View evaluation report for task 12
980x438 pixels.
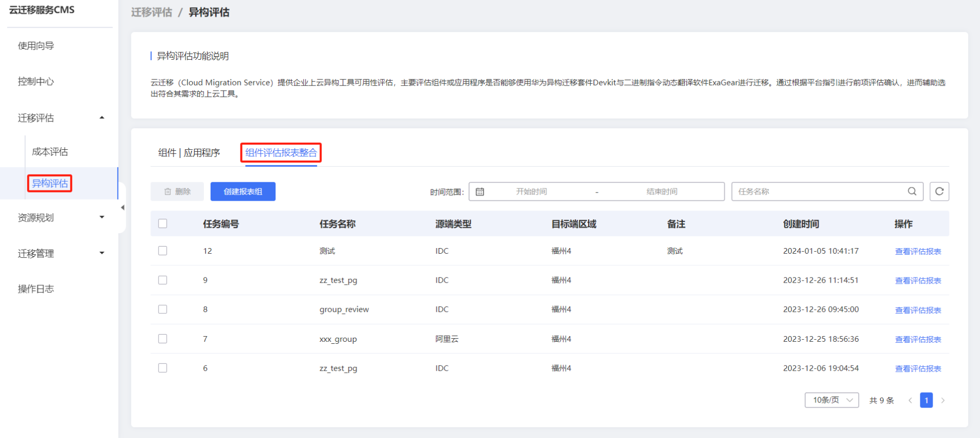coord(918,251)
